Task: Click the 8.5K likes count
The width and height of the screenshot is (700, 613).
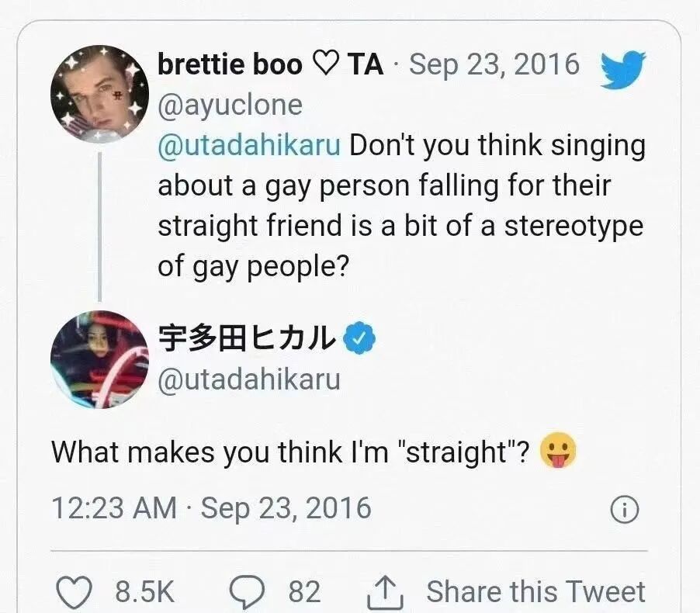Action: (145, 592)
